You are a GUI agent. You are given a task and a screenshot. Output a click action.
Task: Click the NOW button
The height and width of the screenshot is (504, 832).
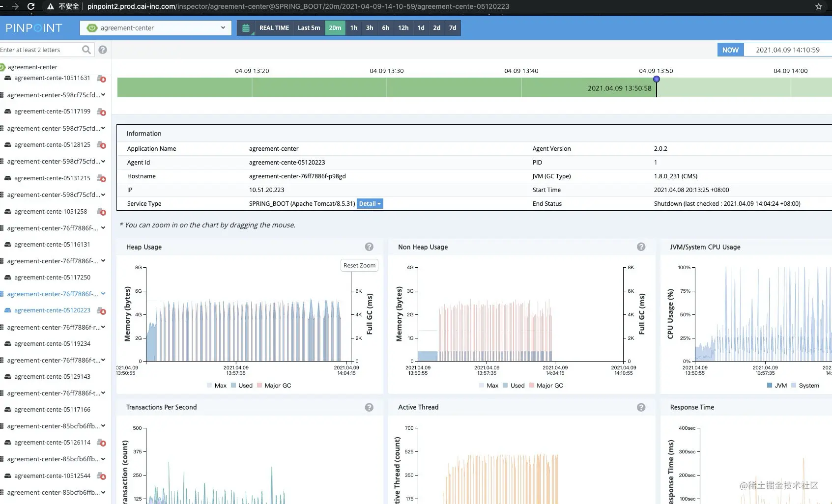pos(730,50)
